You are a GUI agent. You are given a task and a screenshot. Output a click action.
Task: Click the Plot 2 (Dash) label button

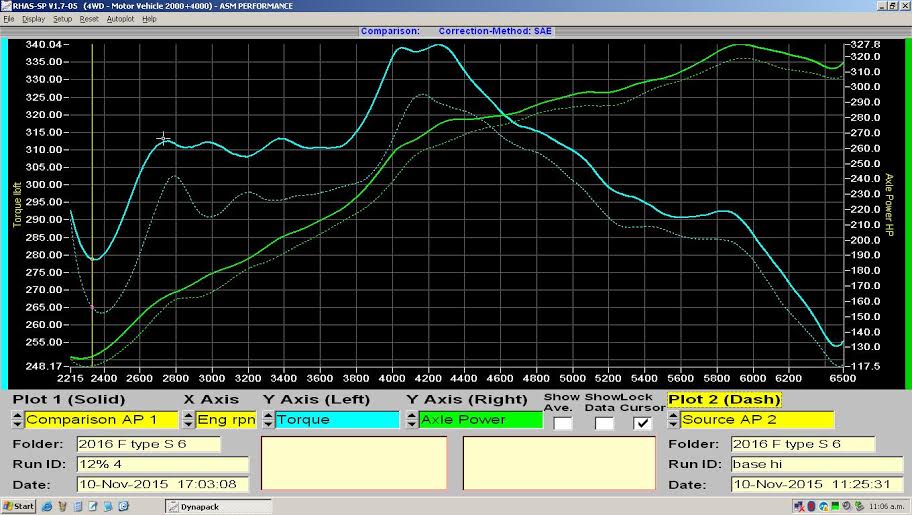[724, 400]
